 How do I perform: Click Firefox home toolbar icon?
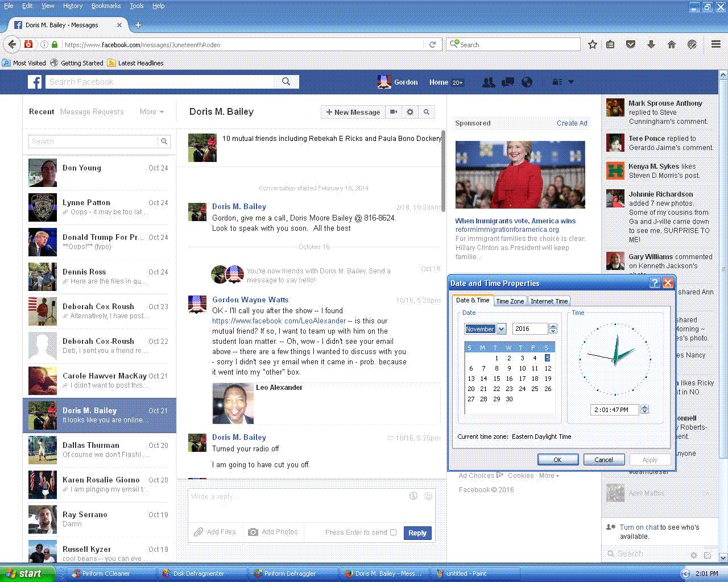[672, 44]
